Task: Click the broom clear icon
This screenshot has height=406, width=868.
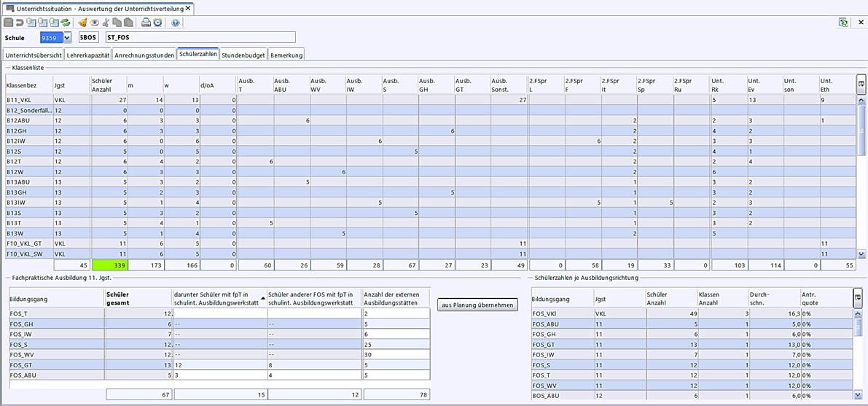Action: [82, 23]
